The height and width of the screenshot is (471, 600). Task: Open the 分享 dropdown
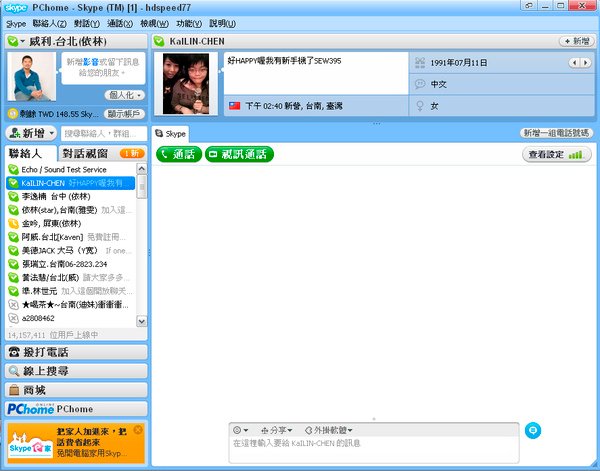point(277,430)
